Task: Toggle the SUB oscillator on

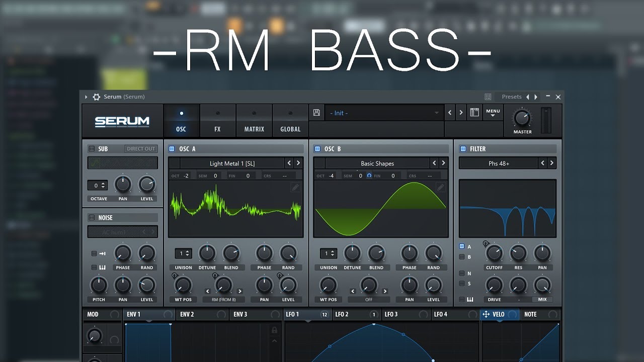Action: 92,149
